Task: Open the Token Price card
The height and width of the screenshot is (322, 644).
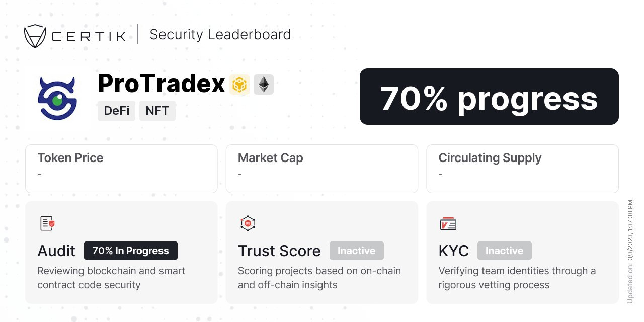Action: (x=121, y=169)
